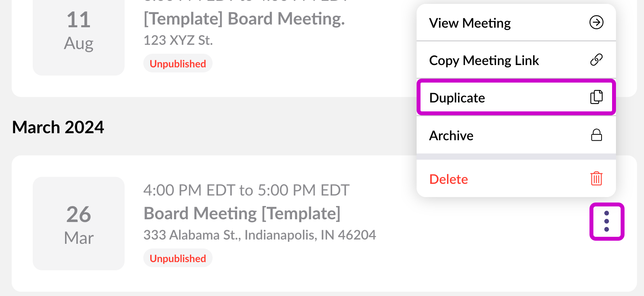Click the 333 Alabama St. address text
Viewport: 644px width, 296px height.
pyautogui.click(x=259, y=235)
